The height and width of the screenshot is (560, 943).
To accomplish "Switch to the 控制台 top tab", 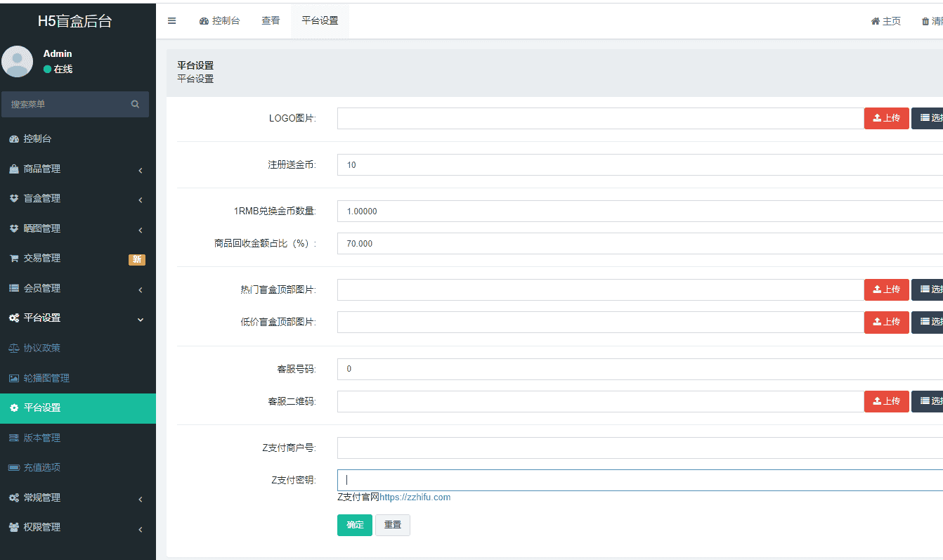I will pos(219,20).
